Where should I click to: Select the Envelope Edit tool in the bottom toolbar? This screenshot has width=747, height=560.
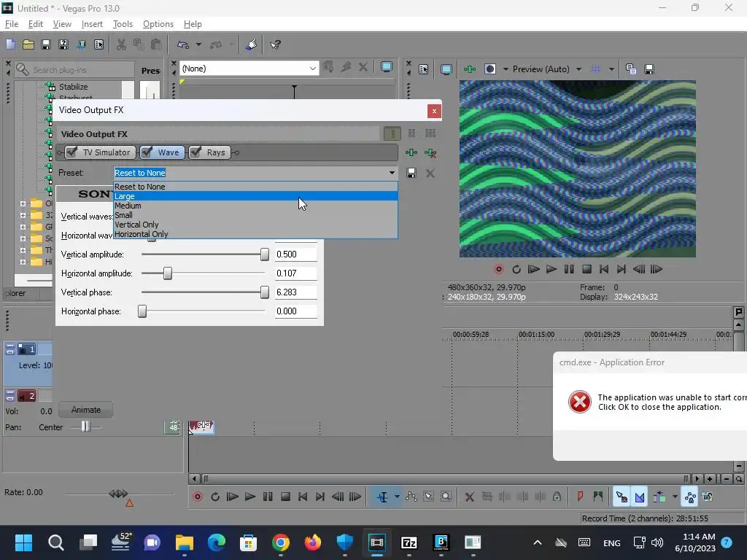click(411, 497)
